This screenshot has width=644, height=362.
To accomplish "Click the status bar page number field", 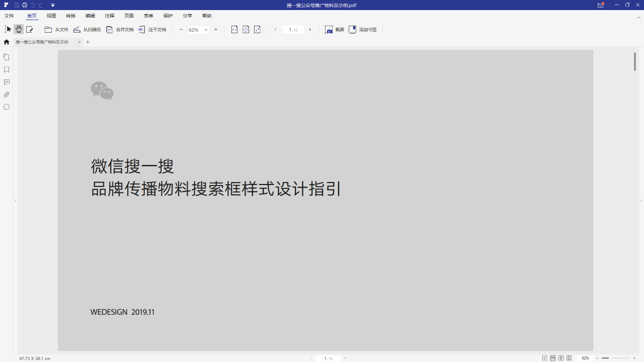I will (328, 358).
